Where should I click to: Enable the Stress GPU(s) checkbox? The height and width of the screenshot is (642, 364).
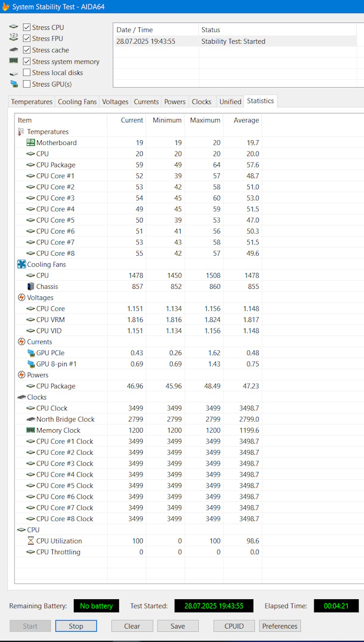(x=27, y=84)
